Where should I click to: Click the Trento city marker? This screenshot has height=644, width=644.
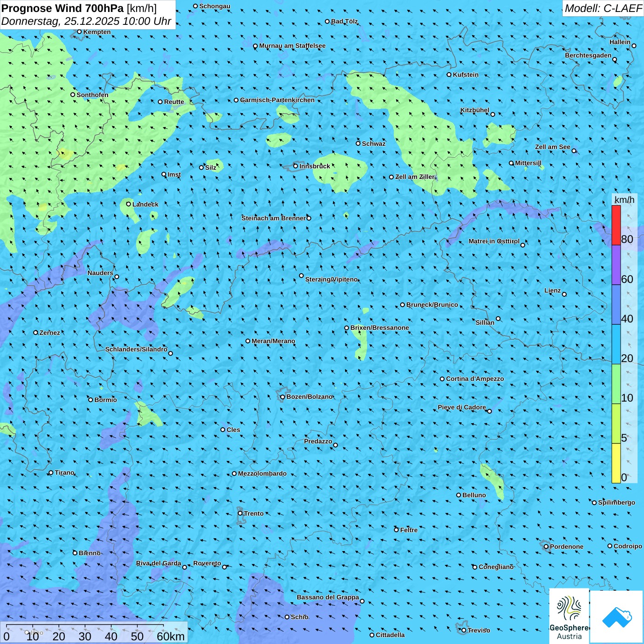[240, 513]
